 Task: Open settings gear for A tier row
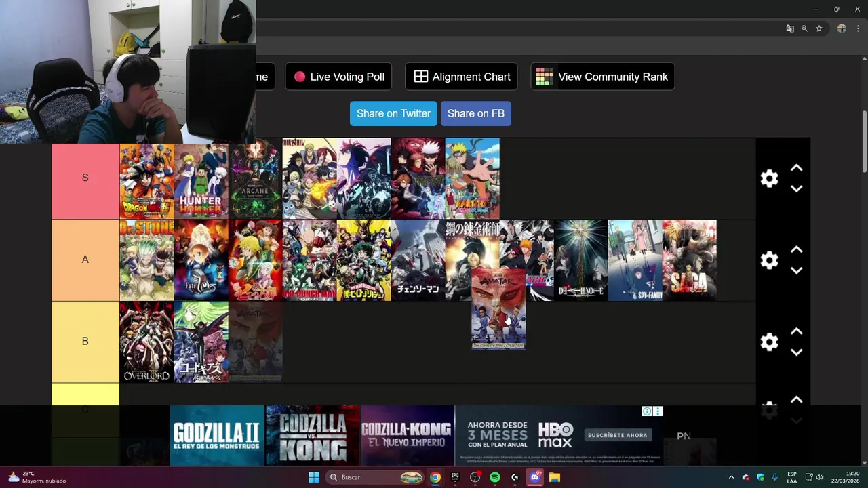coord(769,260)
